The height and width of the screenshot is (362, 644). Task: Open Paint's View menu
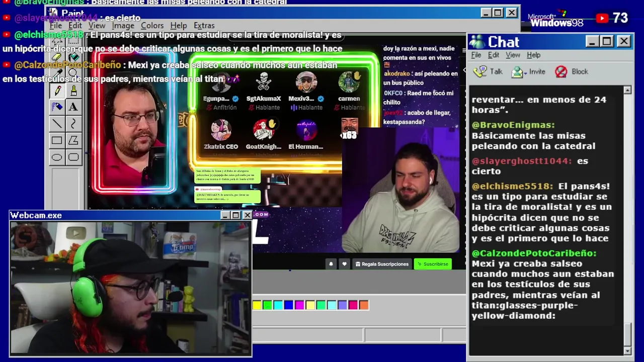pos(97,26)
